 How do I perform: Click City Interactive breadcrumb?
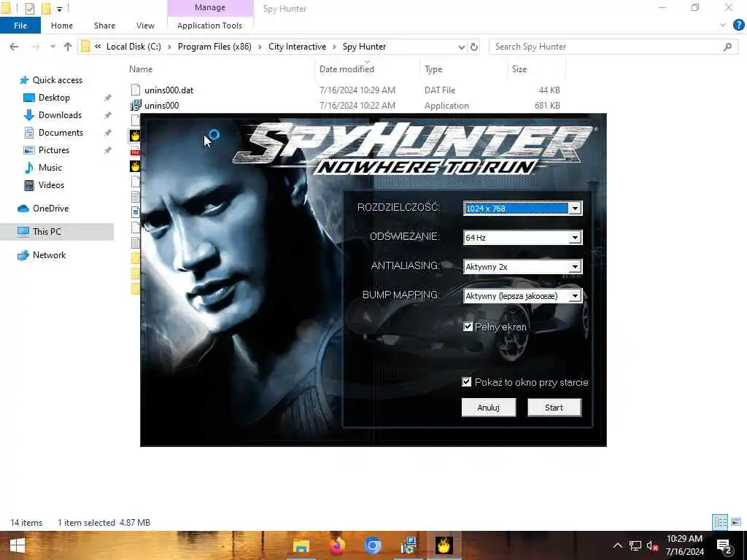tap(298, 47)
